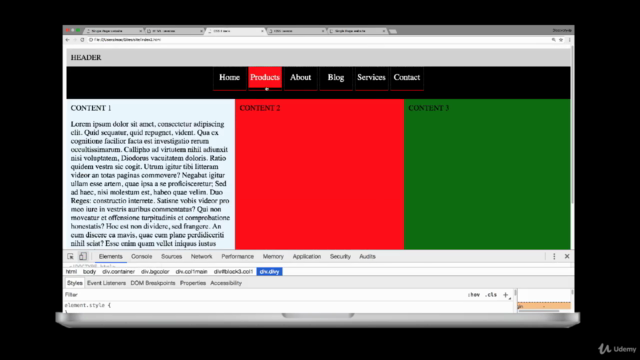Open the Application DevTools tab

(307, 256)
